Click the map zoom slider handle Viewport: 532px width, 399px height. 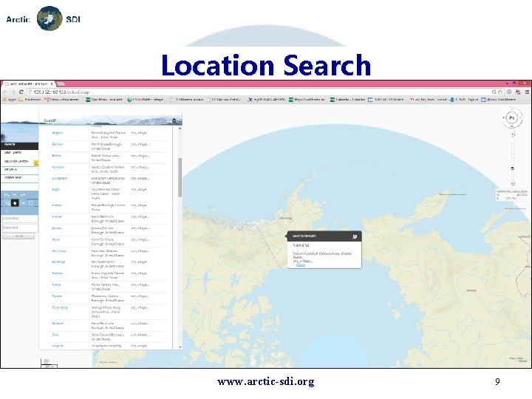click(513, 168)
